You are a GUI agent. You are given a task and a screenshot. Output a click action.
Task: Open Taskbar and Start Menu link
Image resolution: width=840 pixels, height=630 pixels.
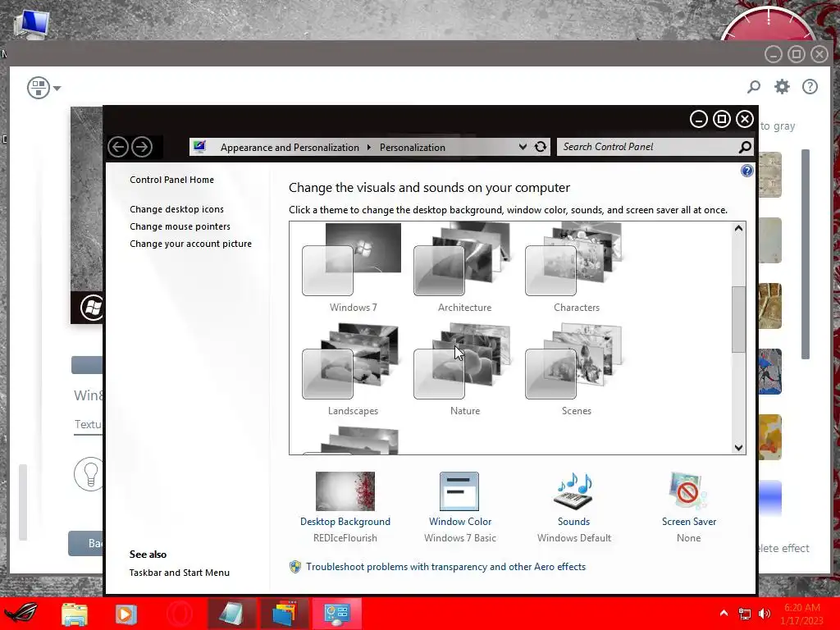point(180,573)
